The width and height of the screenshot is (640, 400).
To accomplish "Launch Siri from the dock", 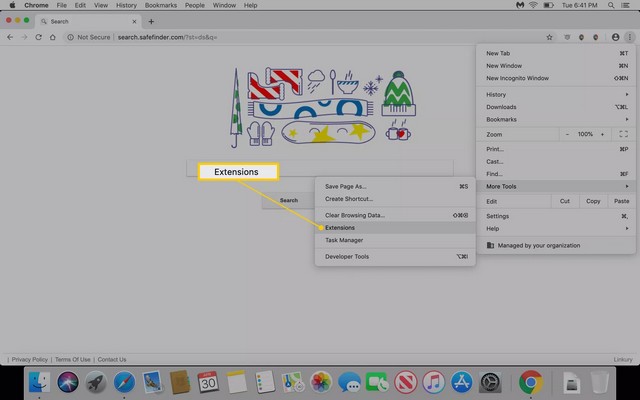I will (x=68, y=381).
